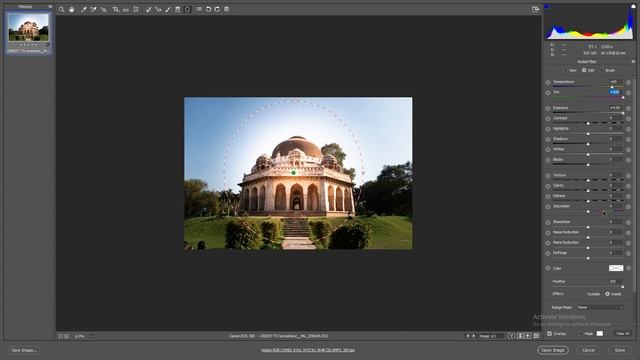
Task: Select the Red Eye Removal tool
Action: coord(158,9)
